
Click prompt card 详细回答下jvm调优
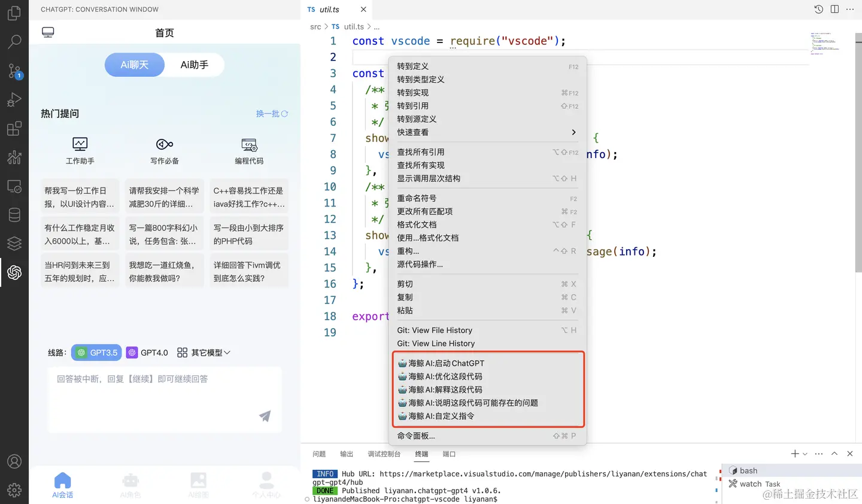[249, 272]
